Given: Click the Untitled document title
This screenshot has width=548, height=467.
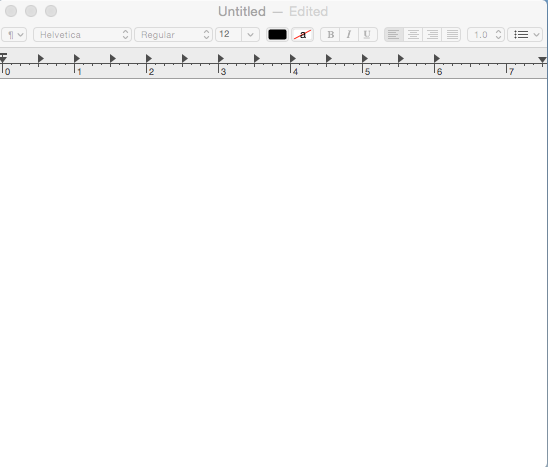Looking at the screenshot, I should [x=242, y=12].
